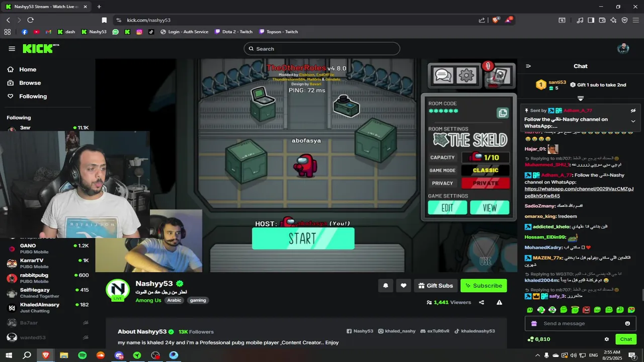Screen dimensions: 644x362
Task: Open the Topson - Twitch bookmark
Action: pyautogui.click(x=278, y=32)
